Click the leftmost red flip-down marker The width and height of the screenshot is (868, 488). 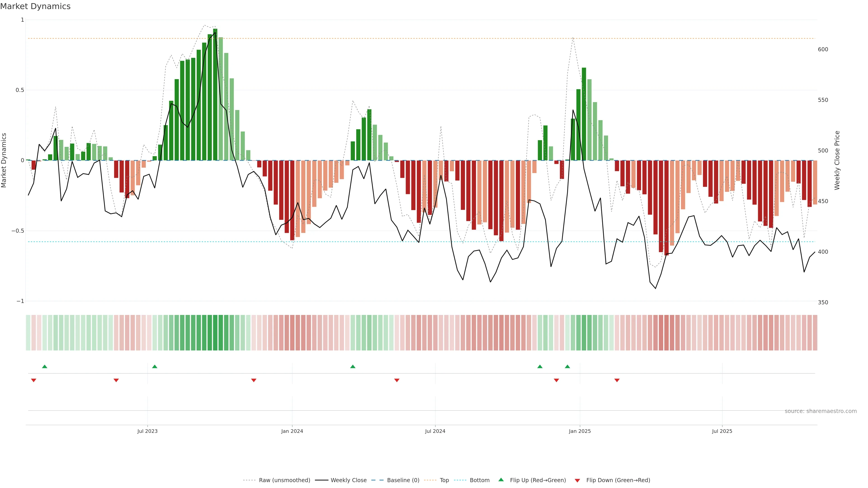point(34,380)
